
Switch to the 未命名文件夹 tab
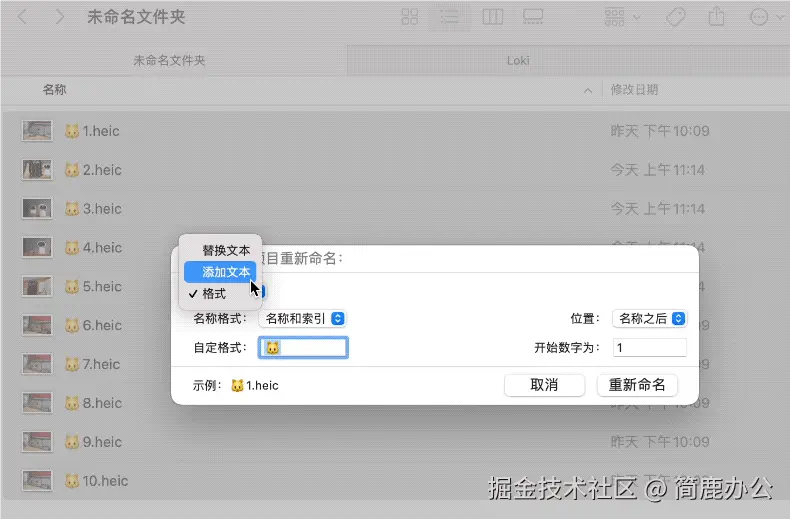point(169,60)
